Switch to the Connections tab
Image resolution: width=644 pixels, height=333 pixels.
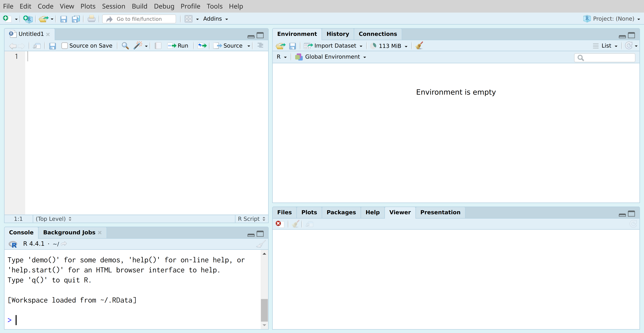[378, 34]
